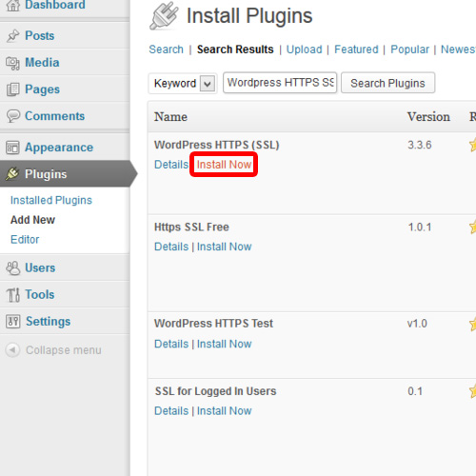Screen dimensions: 476x476
Task: Switch to the Newest tab
Action: pos(458,50)
